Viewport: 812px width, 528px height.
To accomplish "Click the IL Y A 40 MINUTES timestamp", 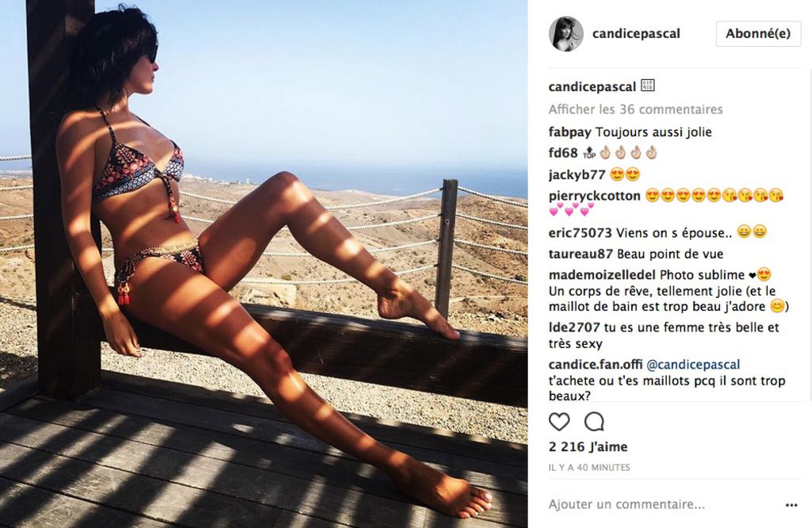I will pyautogui.click(x=589, y=468).
